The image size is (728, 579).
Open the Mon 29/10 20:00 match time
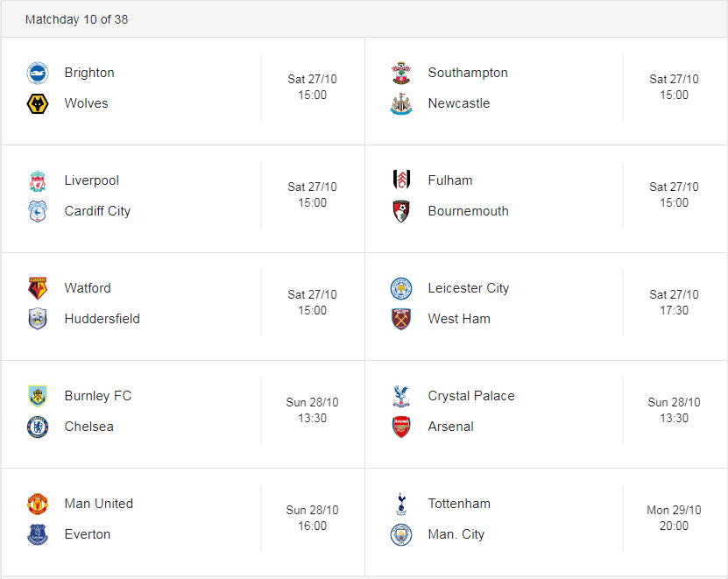[674, 519]
